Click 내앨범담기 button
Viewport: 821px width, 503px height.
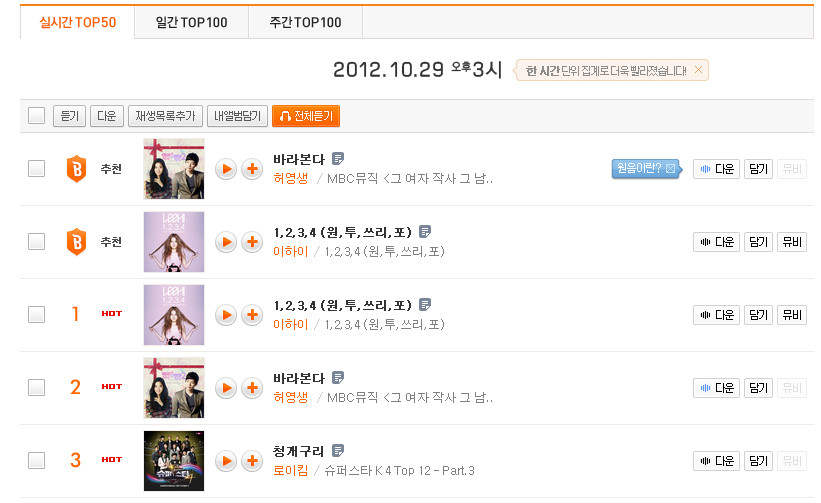point(238,116)
